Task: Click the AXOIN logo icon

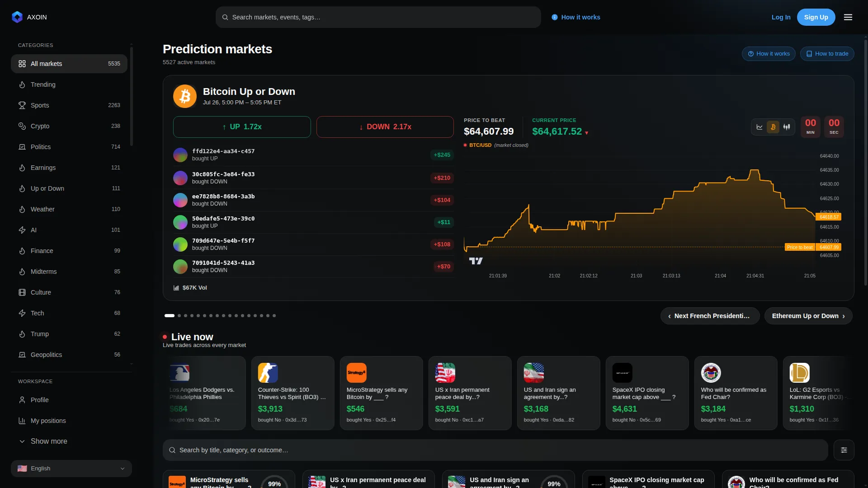Action: coord(17,17)
